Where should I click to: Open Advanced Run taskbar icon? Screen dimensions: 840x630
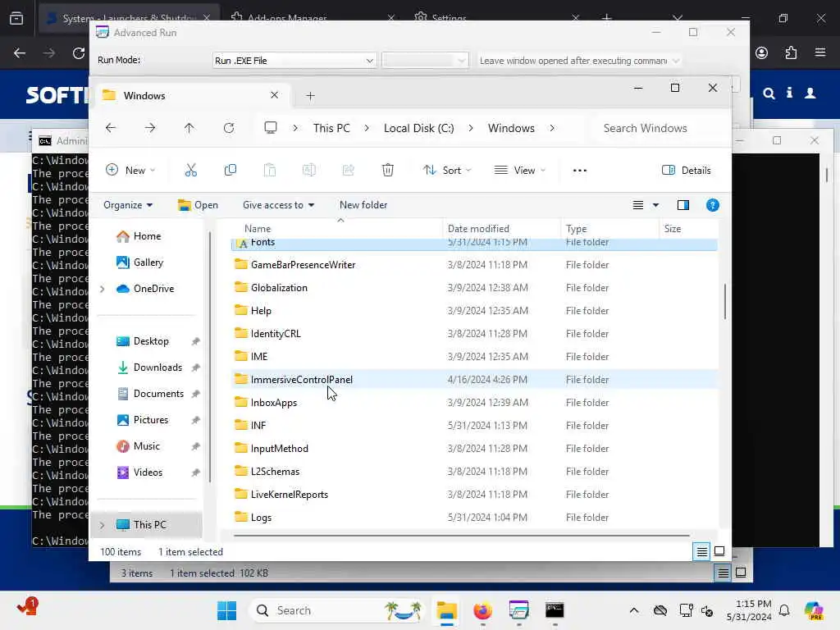coord(518,610)
